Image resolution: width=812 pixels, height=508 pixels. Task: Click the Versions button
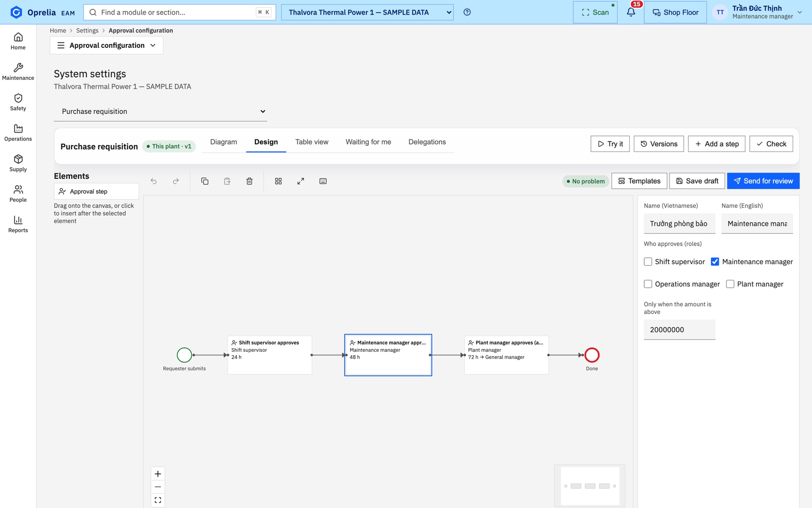pos(659,144)
